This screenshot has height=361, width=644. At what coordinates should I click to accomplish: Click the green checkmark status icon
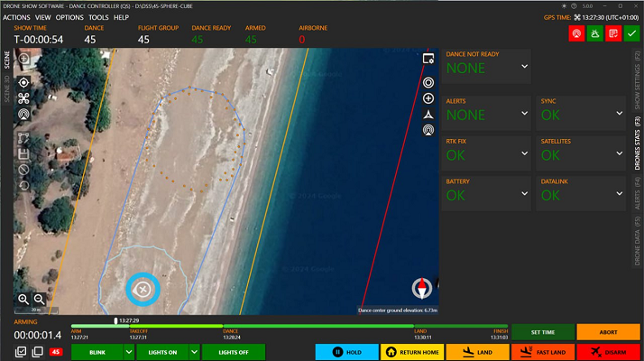[631, 33]
